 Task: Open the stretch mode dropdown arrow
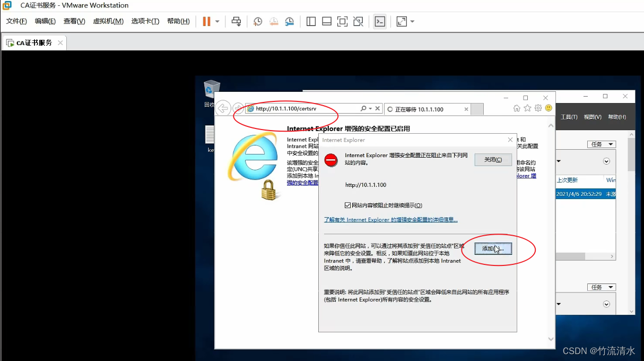coord(413,22)
